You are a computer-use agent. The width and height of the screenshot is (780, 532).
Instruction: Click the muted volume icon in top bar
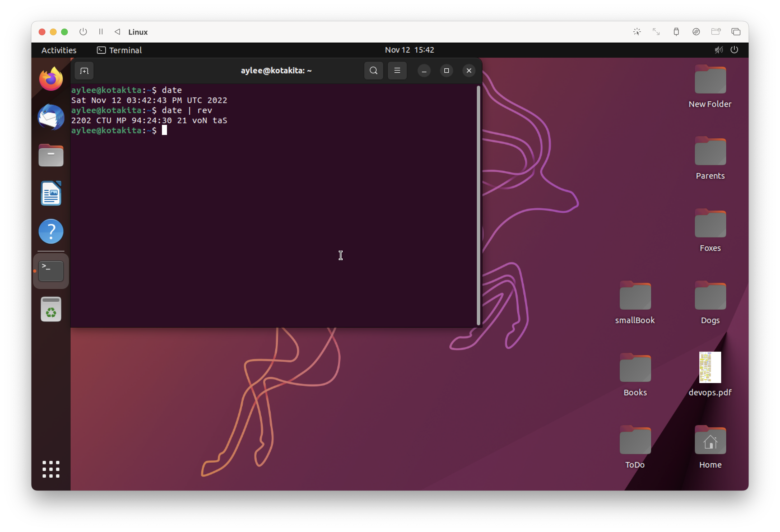pos(719,50)
